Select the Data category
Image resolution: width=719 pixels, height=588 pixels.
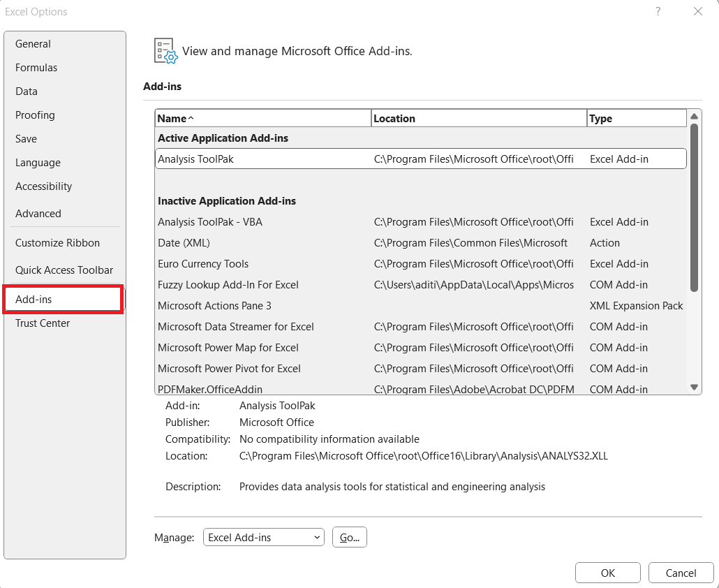point(64,91)
